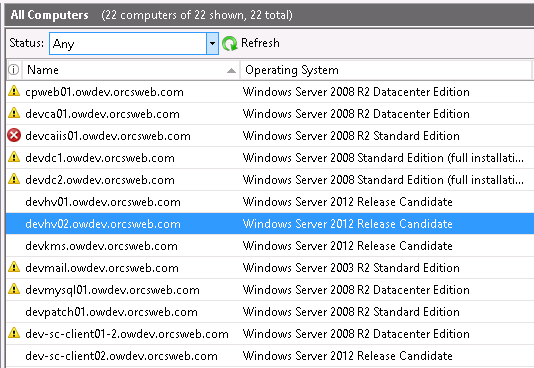Screen dimensions: 534x368
Task: Click warning icon for devmysql01.owdev.orcsweb.com
Action: (x=14, y=289)
